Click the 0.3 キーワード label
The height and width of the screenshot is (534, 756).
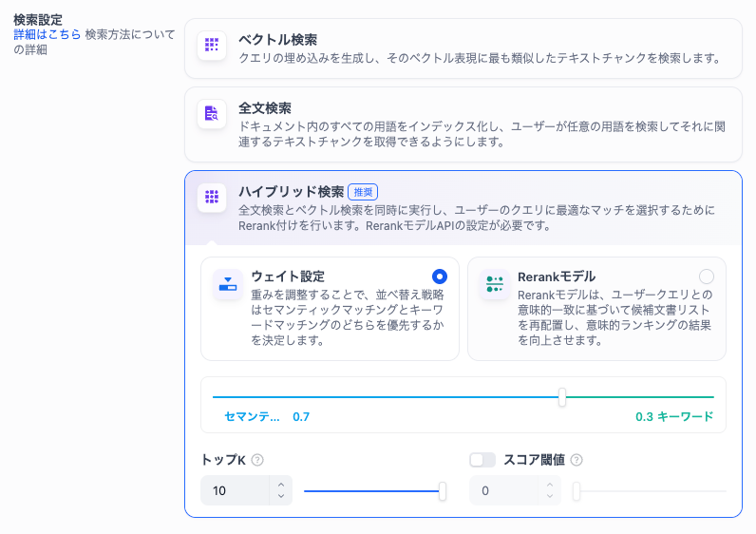pyautogui.click(x=674, y=417)
